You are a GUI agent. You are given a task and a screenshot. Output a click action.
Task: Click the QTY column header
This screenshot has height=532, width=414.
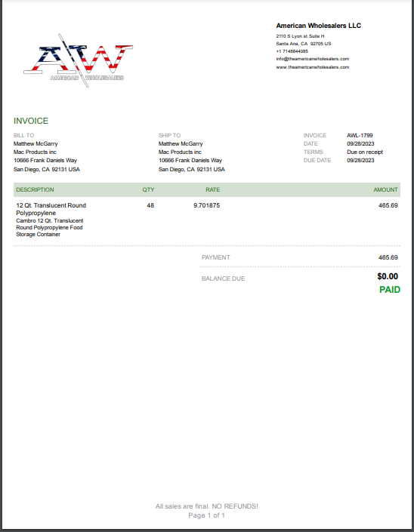pyautogui.click(x=148, y=189)
